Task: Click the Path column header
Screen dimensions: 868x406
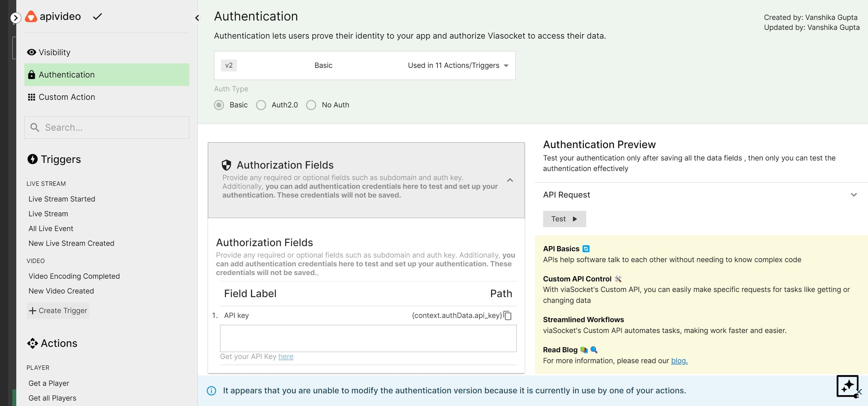Action: tap(501, 294)
